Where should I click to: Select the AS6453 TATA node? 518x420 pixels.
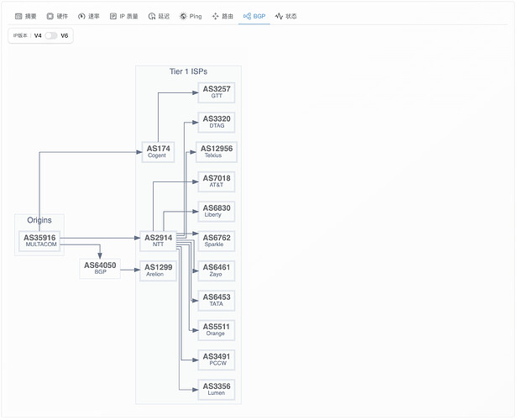click(217, 301)
